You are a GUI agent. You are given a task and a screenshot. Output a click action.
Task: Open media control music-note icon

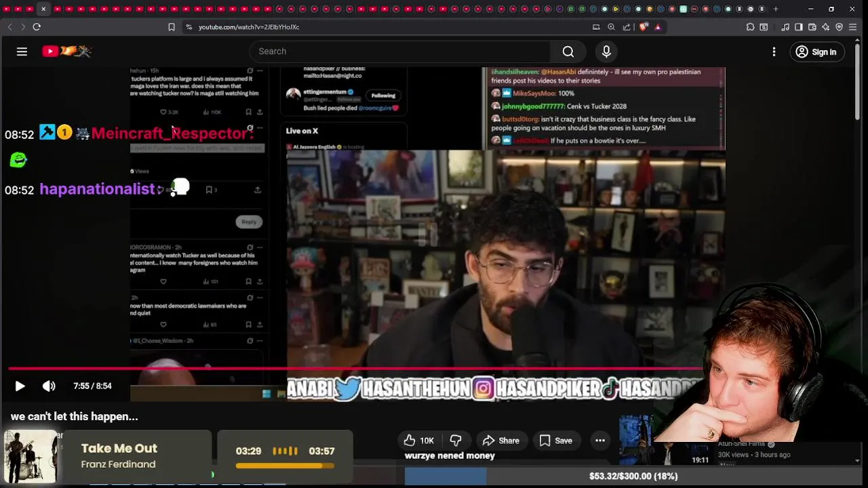pos(785,27)
